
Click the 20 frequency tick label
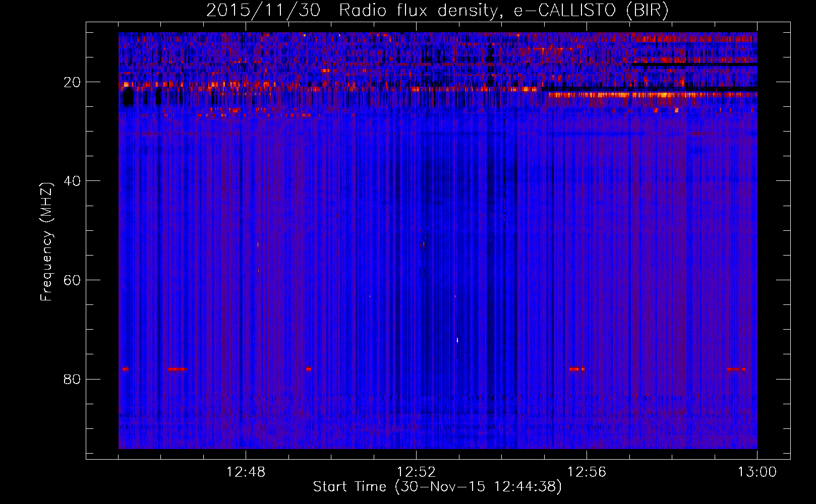(x=73, y=82)
